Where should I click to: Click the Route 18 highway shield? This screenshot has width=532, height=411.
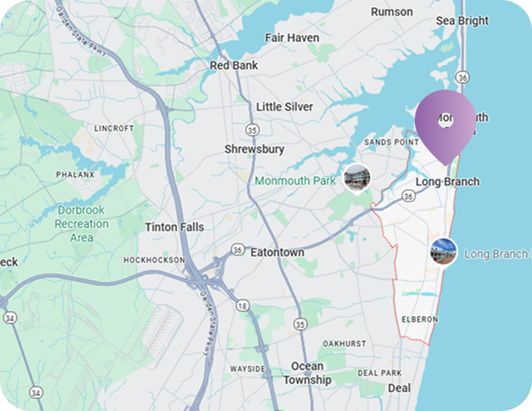[x=242, y=306]
